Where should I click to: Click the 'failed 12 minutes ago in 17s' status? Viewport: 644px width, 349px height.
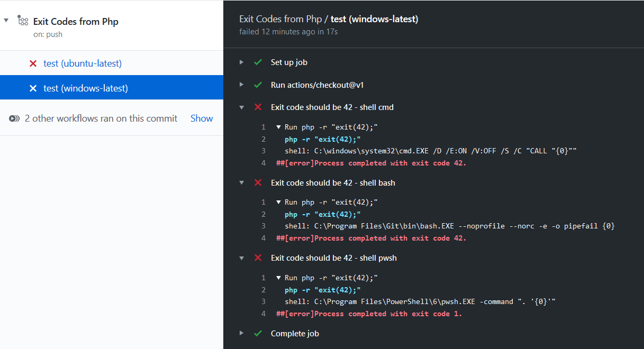[x=288, y=32]
